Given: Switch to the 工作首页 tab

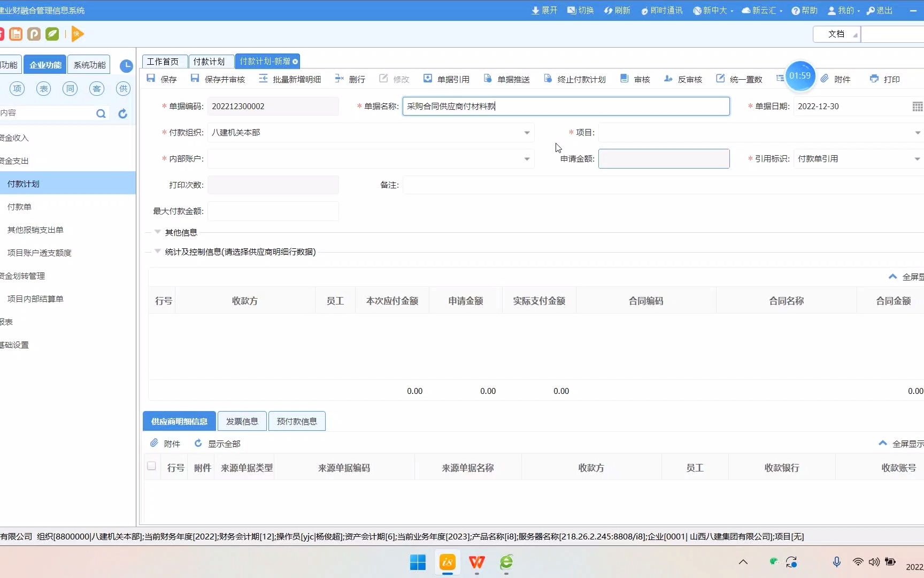Looking at the screenshot, I should click(x=164, y=62).
